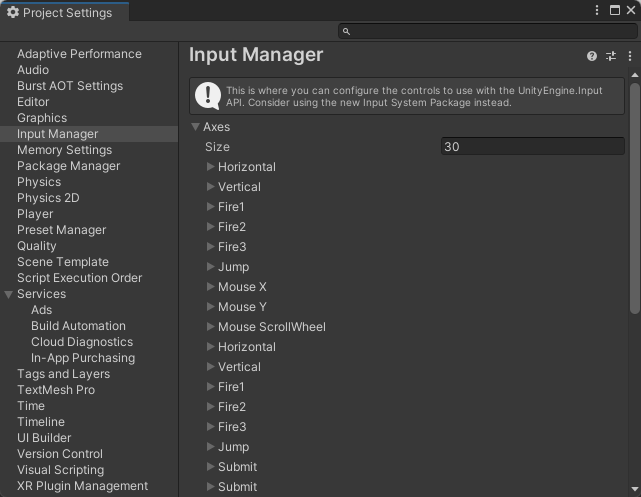The width and height of the screenshot is (641, 497).
Task: Open Preset Manager settings
Action: point(62,230)
